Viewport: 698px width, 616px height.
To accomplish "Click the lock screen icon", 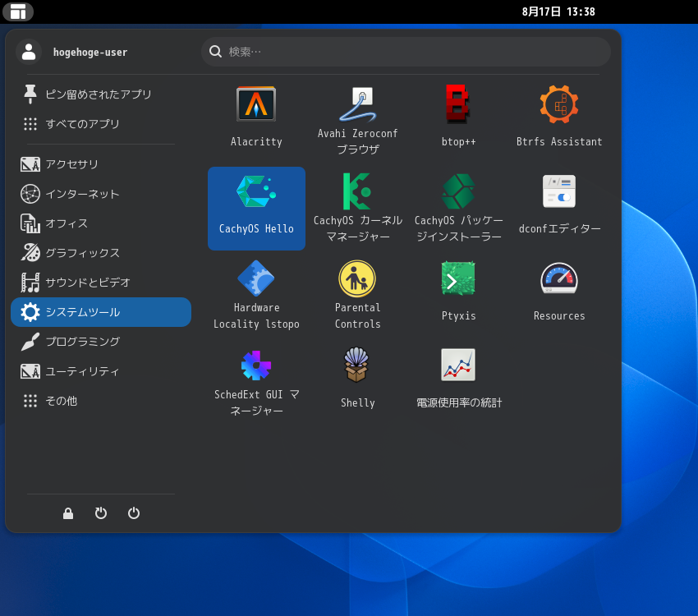I will [x=68, y=513].
